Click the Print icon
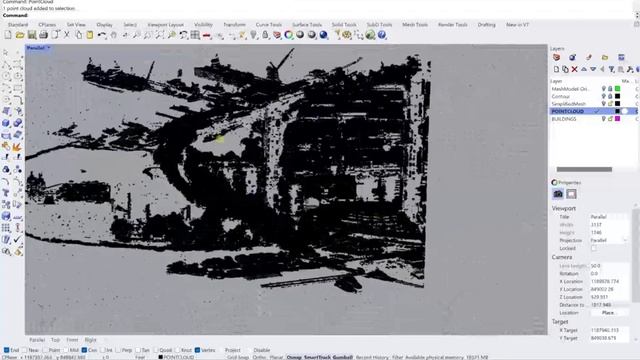 (x=43, y=36)
